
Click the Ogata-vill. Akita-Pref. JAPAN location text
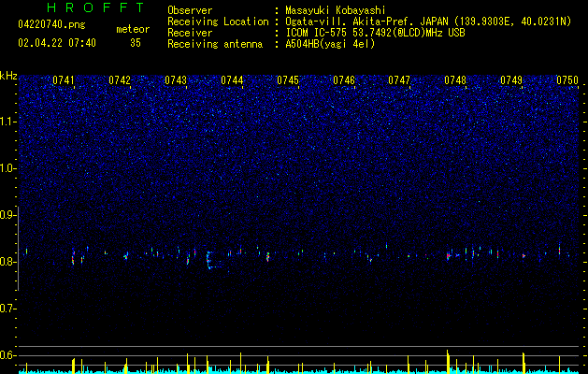[x=366, y=22]
